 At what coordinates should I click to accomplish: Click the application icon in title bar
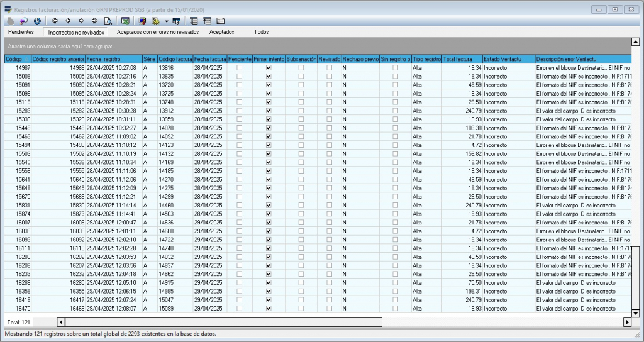(8, 9)
